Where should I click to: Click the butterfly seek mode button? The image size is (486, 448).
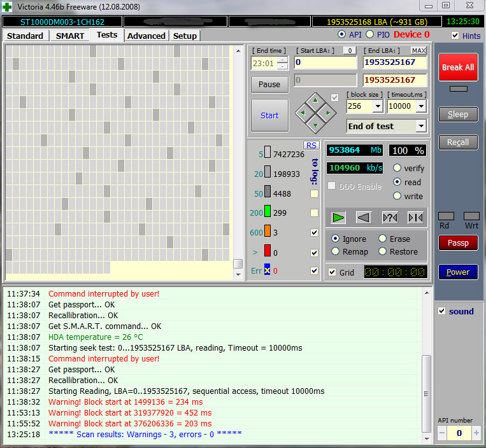[415, 218]
